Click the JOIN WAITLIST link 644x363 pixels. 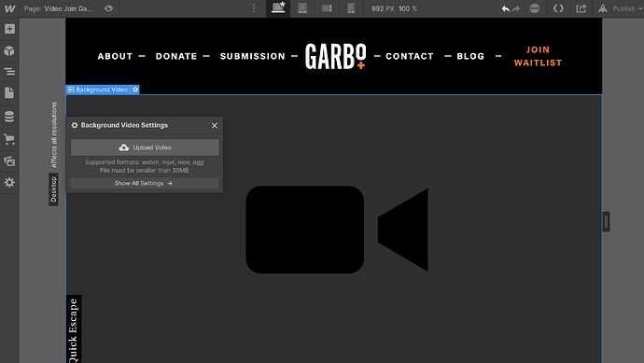coord(538,56)
